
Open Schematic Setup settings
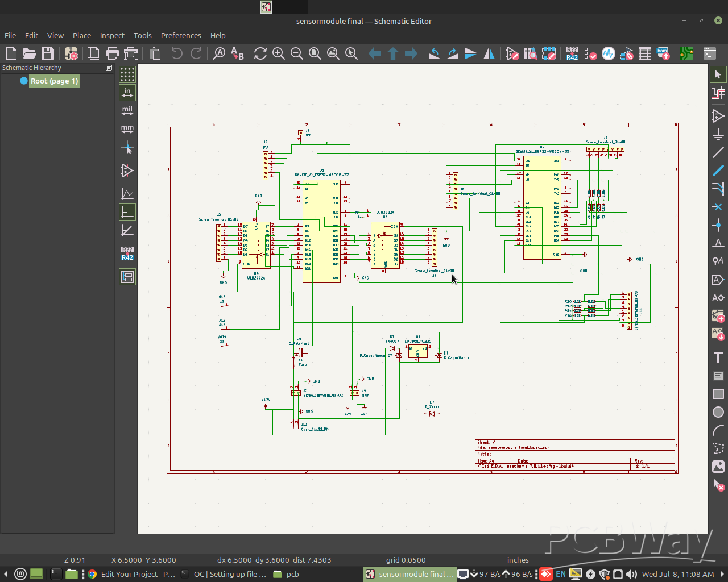tap(71, 53)
